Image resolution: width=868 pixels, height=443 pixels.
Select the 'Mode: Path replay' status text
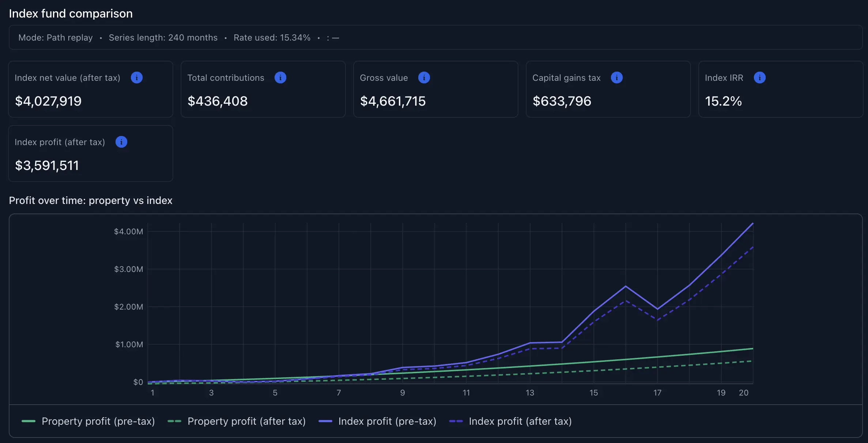click(x=56, y=38)
